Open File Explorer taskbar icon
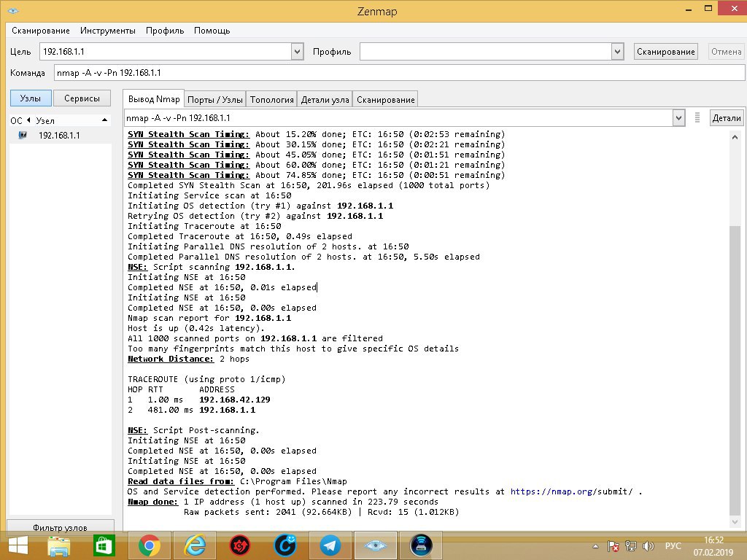 coord(59,545)
